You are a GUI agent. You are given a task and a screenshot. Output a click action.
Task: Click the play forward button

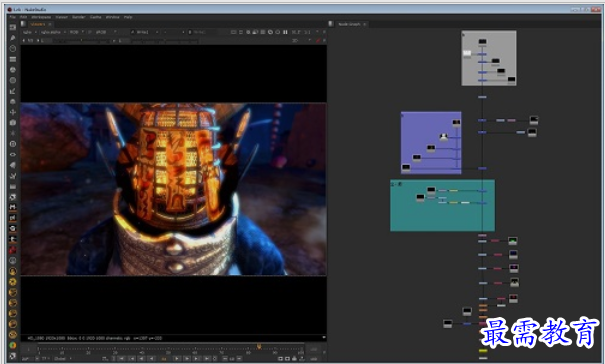pyautogui.click(x=177, y=359)
